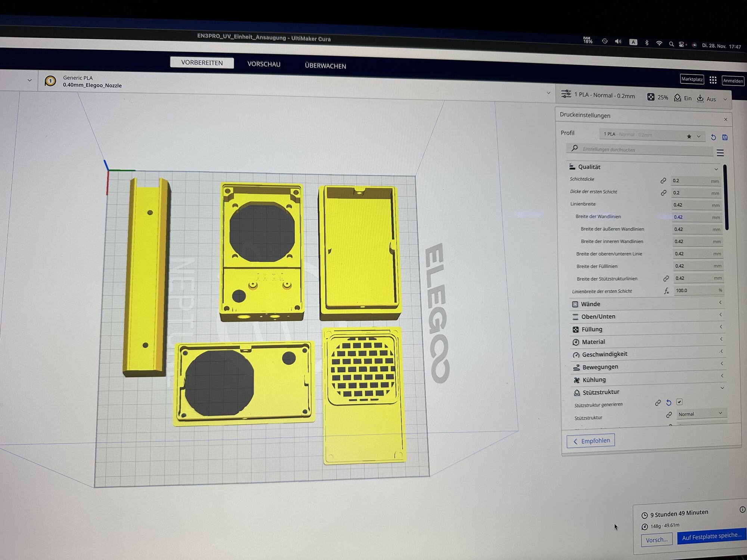Open the settings visibility hamburger menu
Screen dimensions: 747x560
tap(720, 153)
